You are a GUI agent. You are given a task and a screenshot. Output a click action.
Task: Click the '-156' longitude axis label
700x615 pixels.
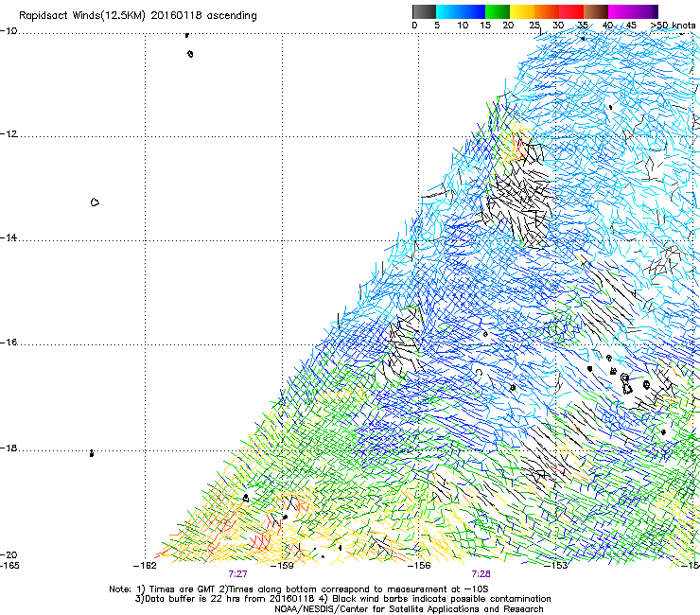pyautogui.click(x=419, y=566)
